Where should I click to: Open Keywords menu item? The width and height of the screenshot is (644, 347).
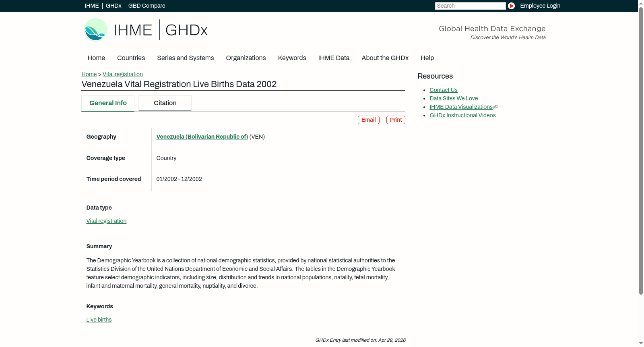(x=292, y=58)
